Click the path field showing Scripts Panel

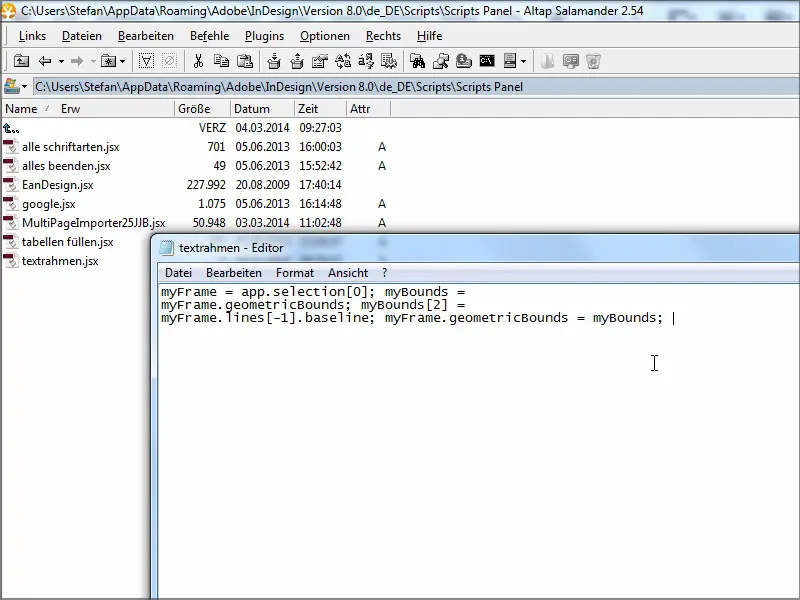[x=416, y=87]
